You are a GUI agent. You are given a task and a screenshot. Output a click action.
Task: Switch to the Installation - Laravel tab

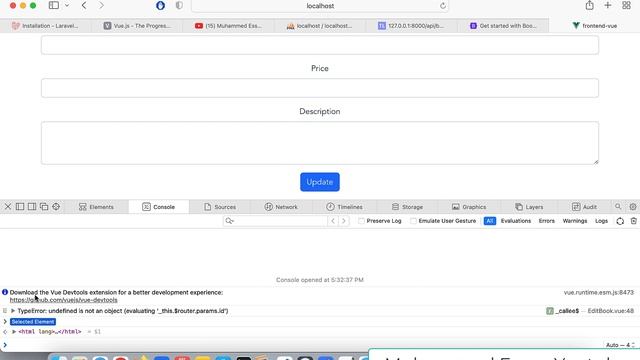45,25
